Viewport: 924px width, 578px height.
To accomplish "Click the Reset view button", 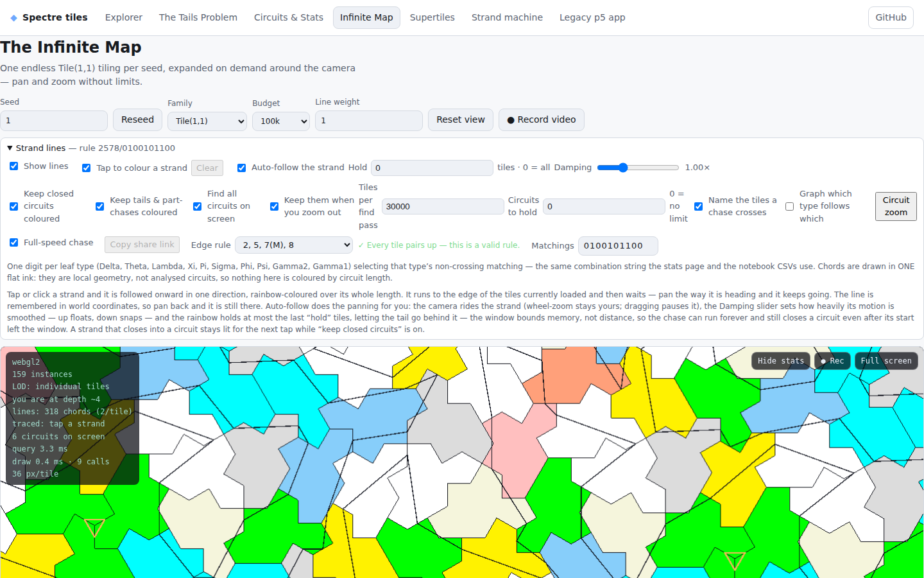I will click(461, 120).
